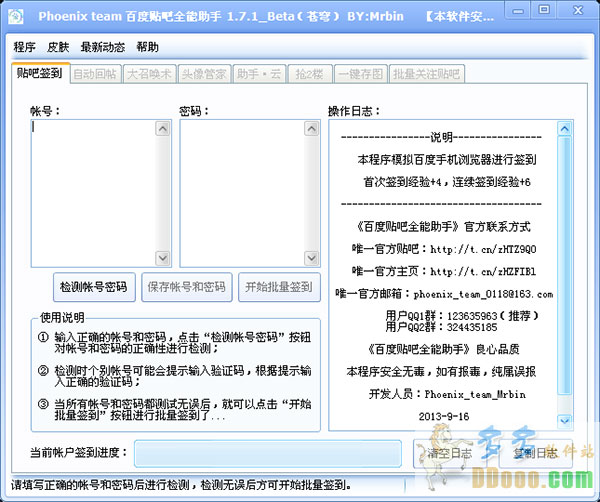Switch to the 一键存图 tab
The height and width of the screenshot is (502, 600).
click(x=360, y=74)
